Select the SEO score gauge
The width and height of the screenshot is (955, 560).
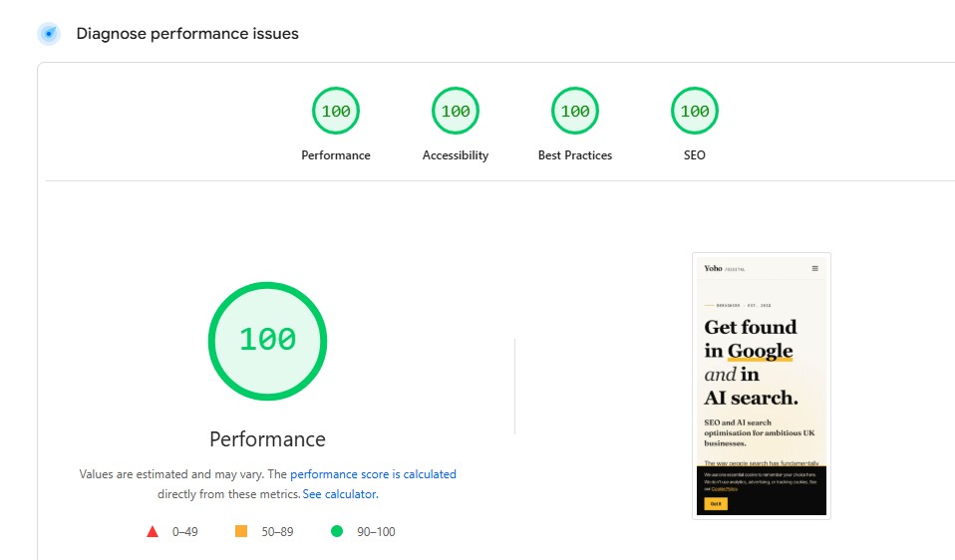point(695,111)
